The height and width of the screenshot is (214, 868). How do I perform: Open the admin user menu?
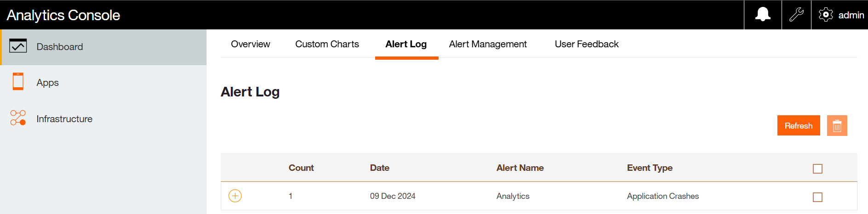(851, 15)
